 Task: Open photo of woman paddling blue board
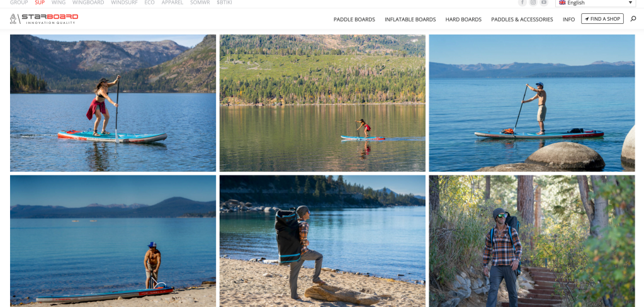pyautogui.click(x=113, y=103)
